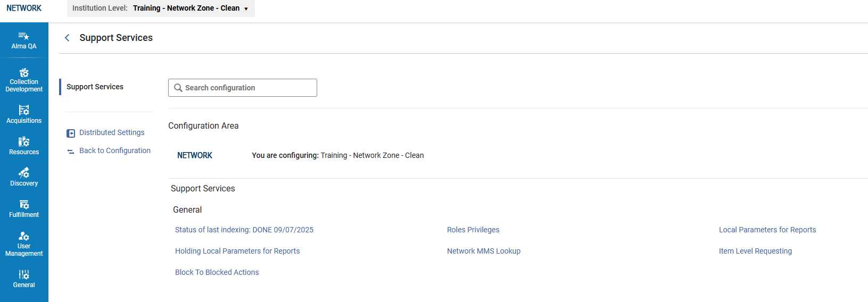868x302 pixels.
Task: Open Network MMS Lookup
Action: coord(484,251)
